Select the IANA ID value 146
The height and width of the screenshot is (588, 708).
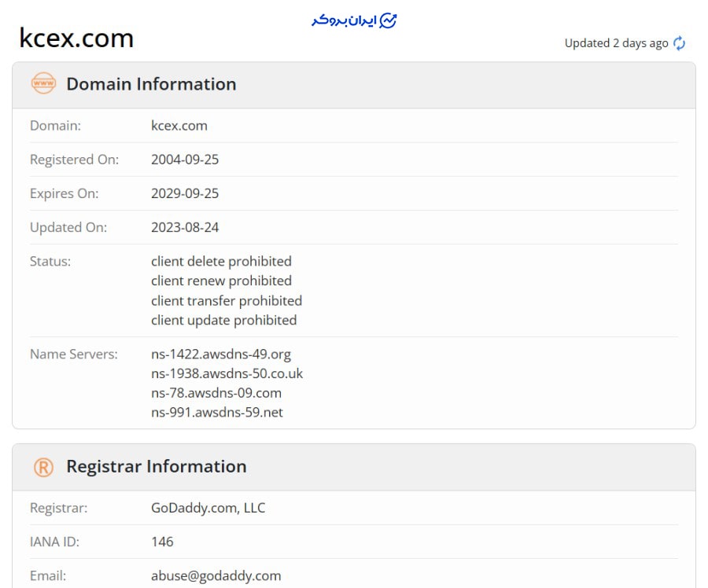(162, 542)
